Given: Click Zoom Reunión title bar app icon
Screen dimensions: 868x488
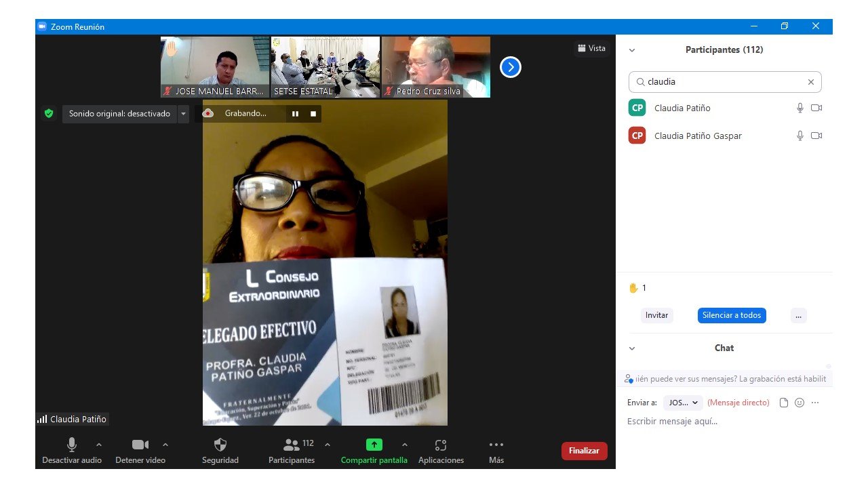Looking at the screenshot, I should coord(42,26).
